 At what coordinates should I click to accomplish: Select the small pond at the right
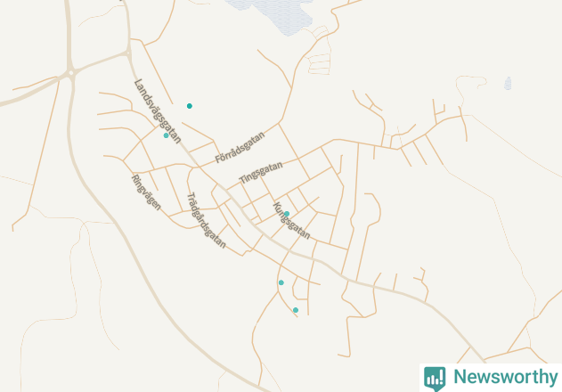[x=508, y=83]
